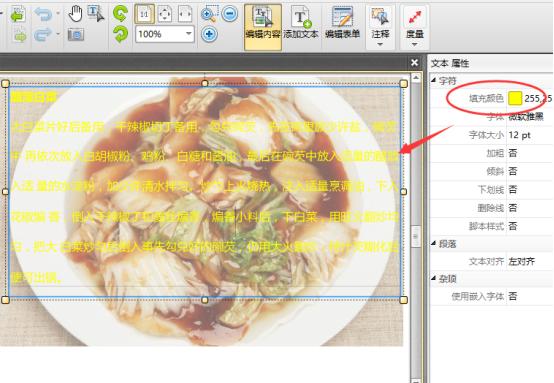
Task: Collapse the 段落 section
Action: point(434,243)
